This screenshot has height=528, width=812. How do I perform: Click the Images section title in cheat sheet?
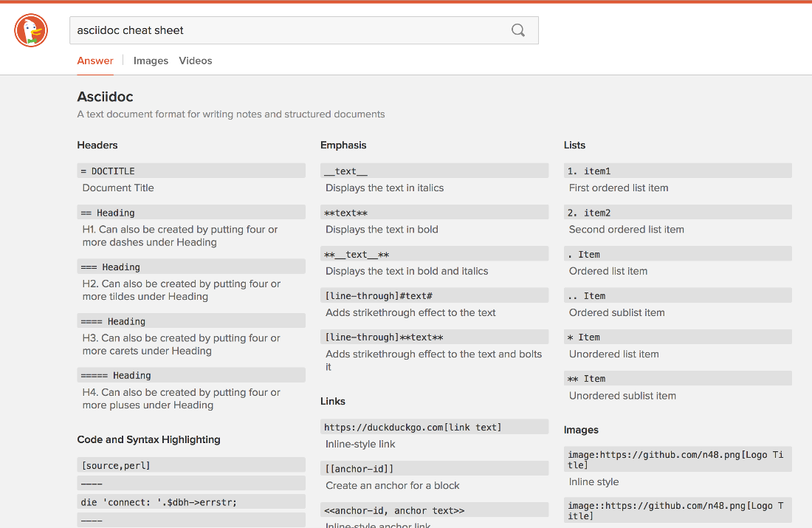(x=581, y=430)
